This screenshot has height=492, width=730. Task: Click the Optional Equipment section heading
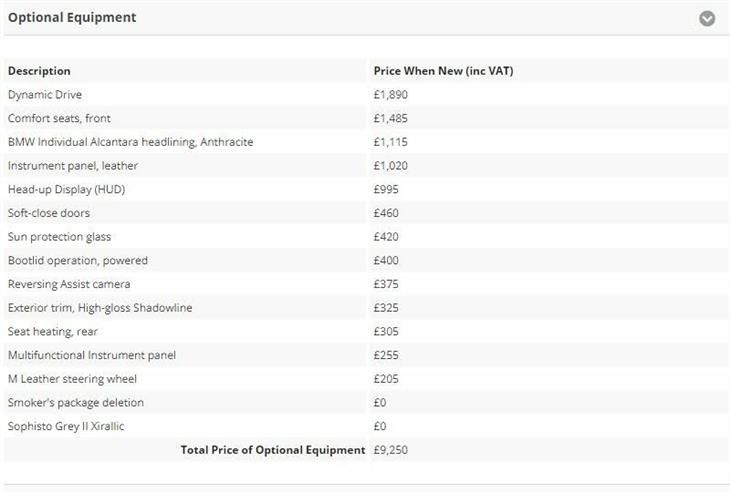click(x=72, y=18)
